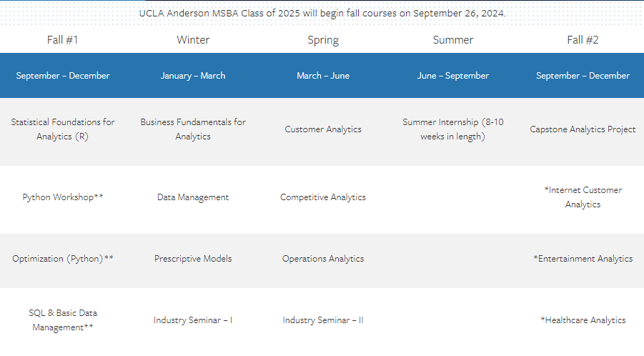
Task: Select Operations Analytics course cell
Action: pyautogui.click(x=323, y=259)
